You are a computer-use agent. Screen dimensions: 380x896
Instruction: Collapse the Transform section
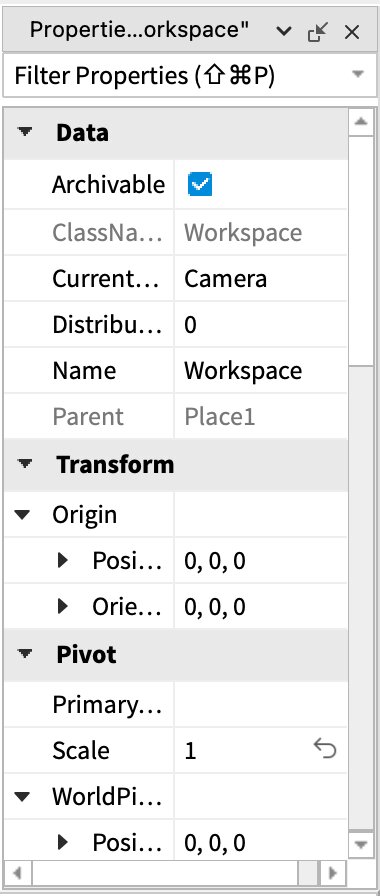click(25, 465)
